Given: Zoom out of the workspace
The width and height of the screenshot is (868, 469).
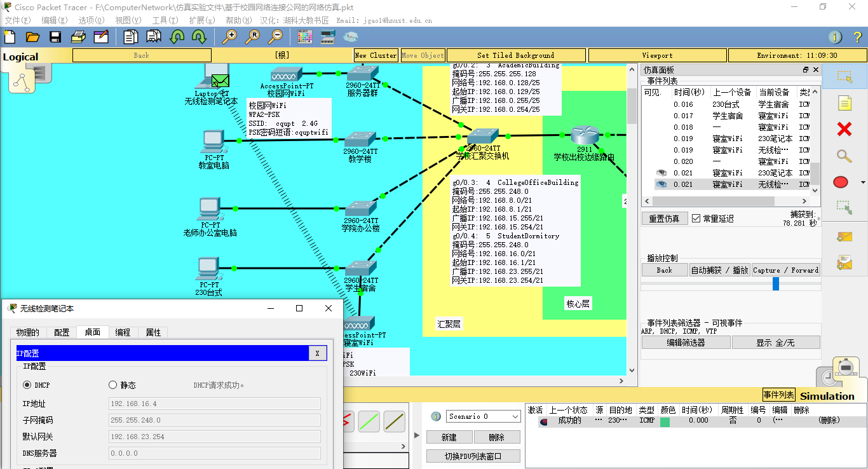Looking at the screenshot, I should pyautogui.click(x=275, y=37).
